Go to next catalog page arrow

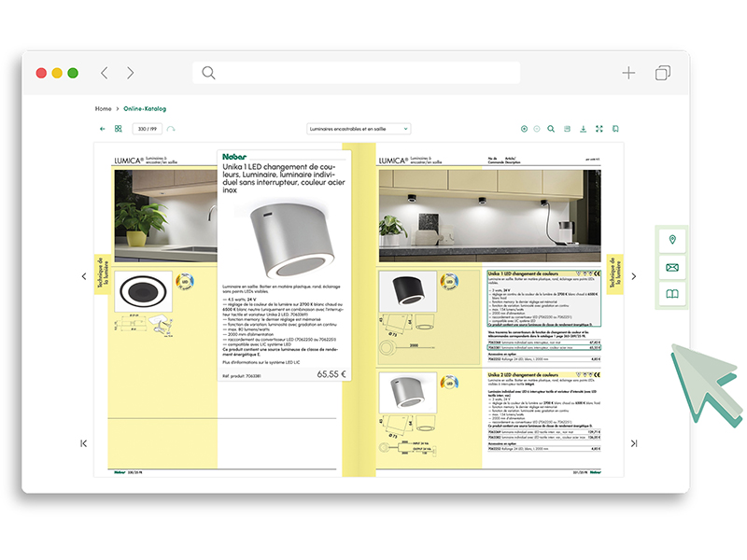pos(634,276)
